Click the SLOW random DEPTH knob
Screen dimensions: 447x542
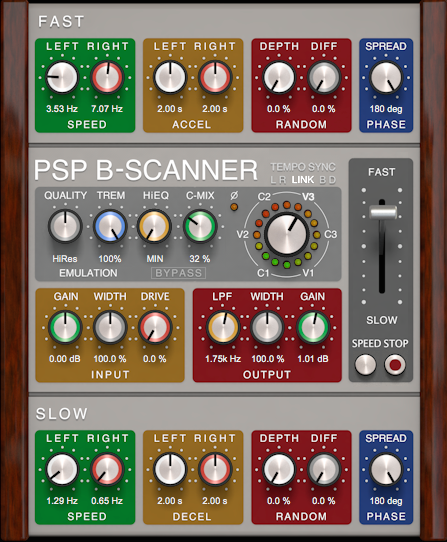coord(279,470)
